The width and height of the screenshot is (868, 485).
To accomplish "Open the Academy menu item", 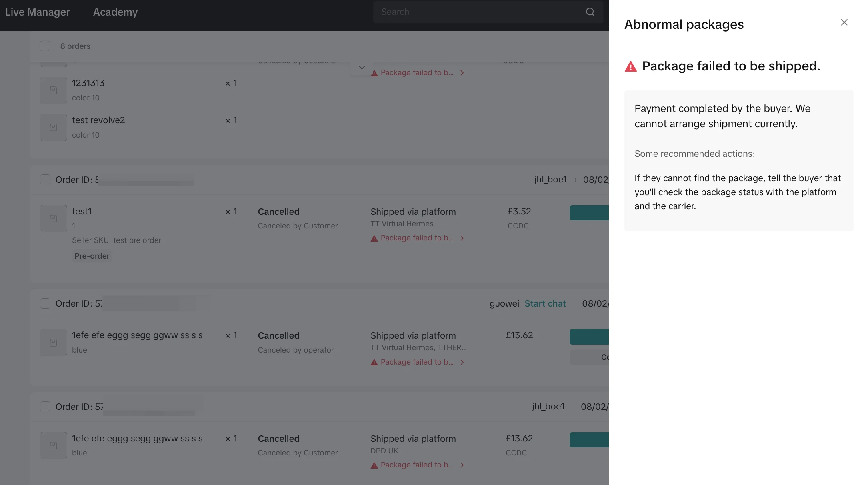I will point(115,12).
